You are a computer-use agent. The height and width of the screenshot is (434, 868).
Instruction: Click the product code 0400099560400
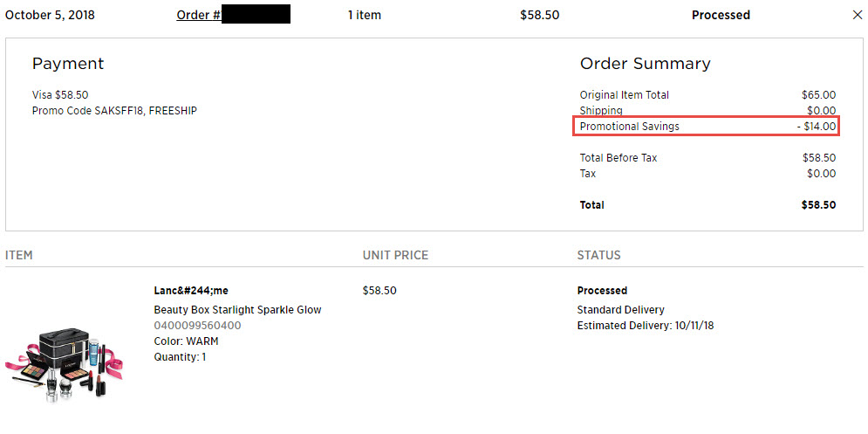pyautogui.click(x=197, y=326)
